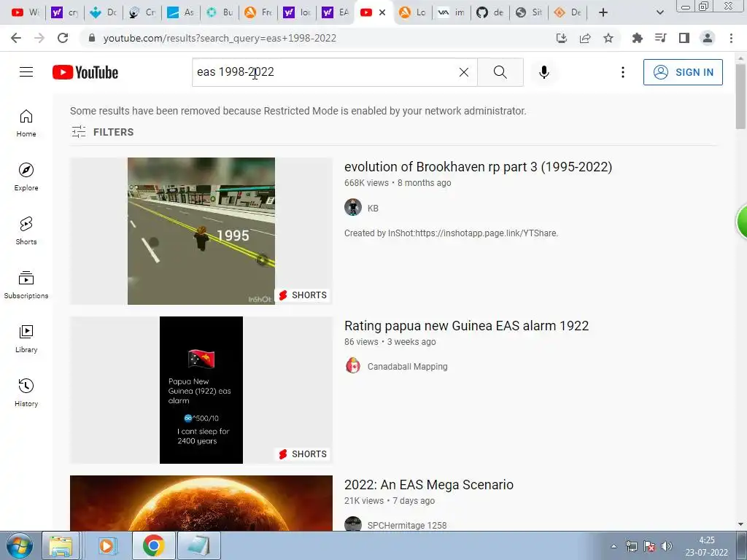Show hidden system tray icons
The image size is (747, 560).
click(614, 546)
